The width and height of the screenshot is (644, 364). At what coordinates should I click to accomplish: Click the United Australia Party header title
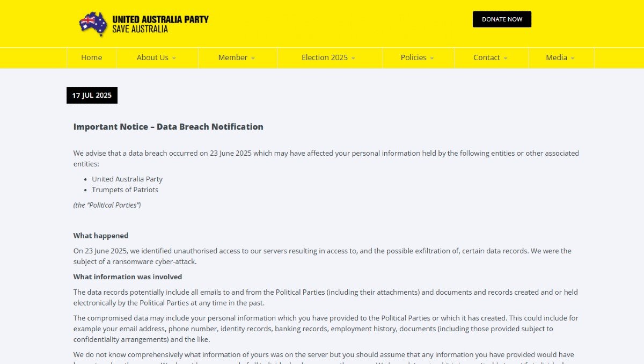click(x=160, y=19)
